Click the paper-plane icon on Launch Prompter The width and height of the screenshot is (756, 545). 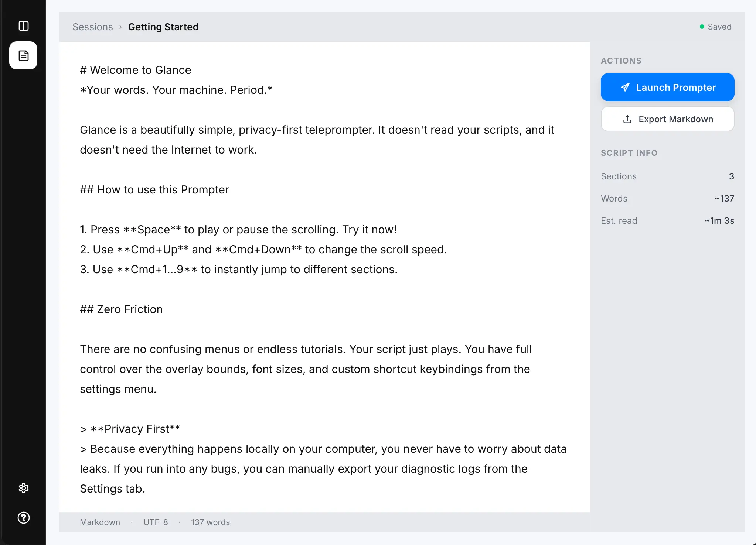coord(625,87)
